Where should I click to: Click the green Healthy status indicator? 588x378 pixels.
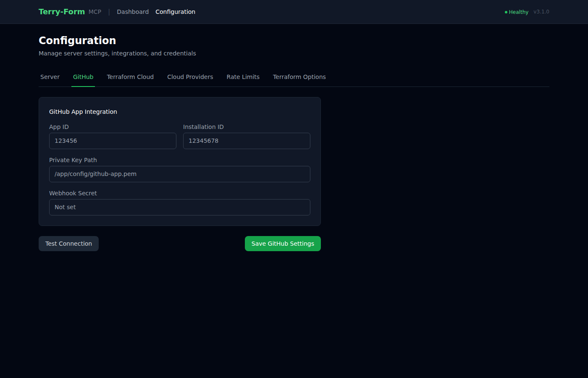tap(516, 12)
